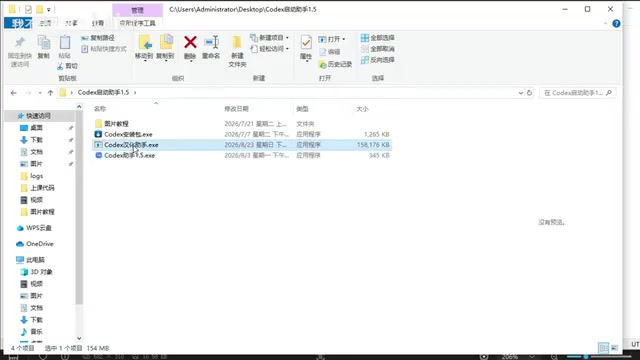The width and height of the screenshot is (640, 360).
Task: Click the search box for this folder
Action: [577, 93]
